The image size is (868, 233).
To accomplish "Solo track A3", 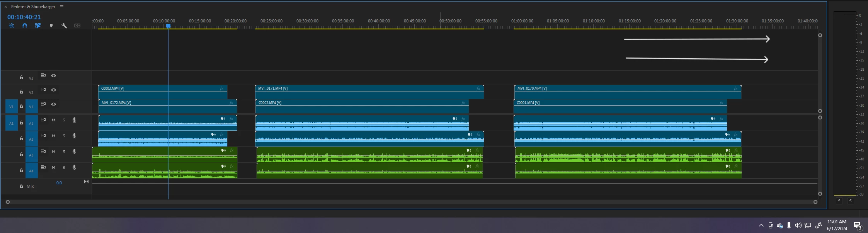I will (x=64, y=152).
